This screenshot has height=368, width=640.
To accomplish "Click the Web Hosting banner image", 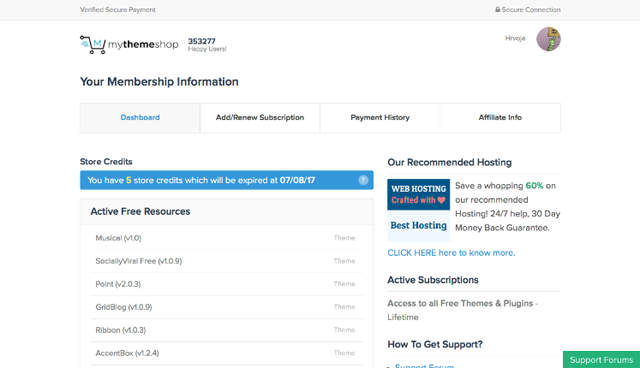I will [x=418, y=195].
